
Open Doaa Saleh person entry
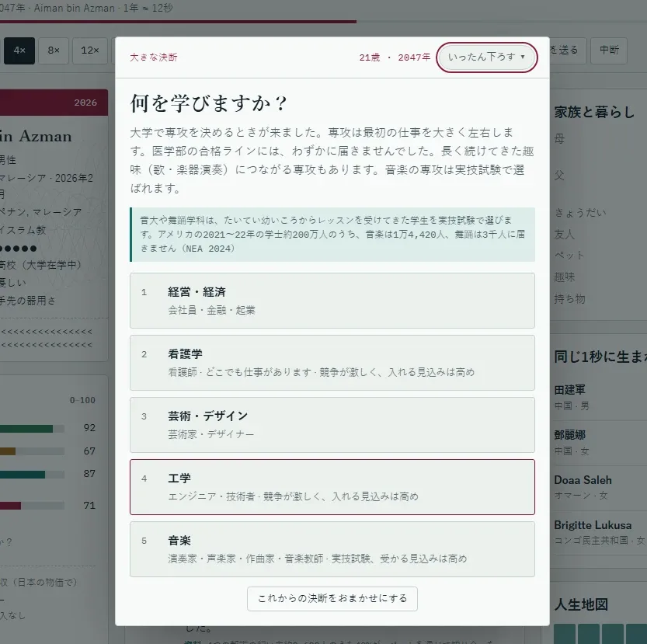point(599,488)
